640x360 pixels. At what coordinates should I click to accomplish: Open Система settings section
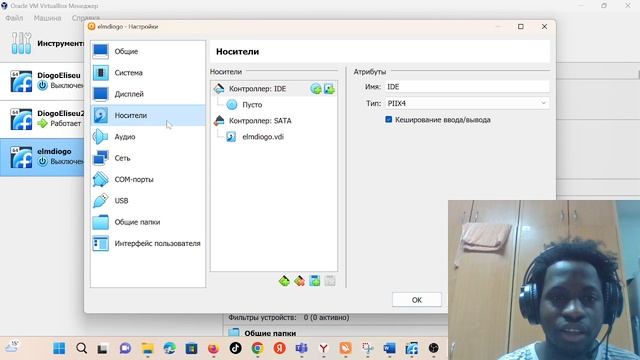tap(148, 73)
